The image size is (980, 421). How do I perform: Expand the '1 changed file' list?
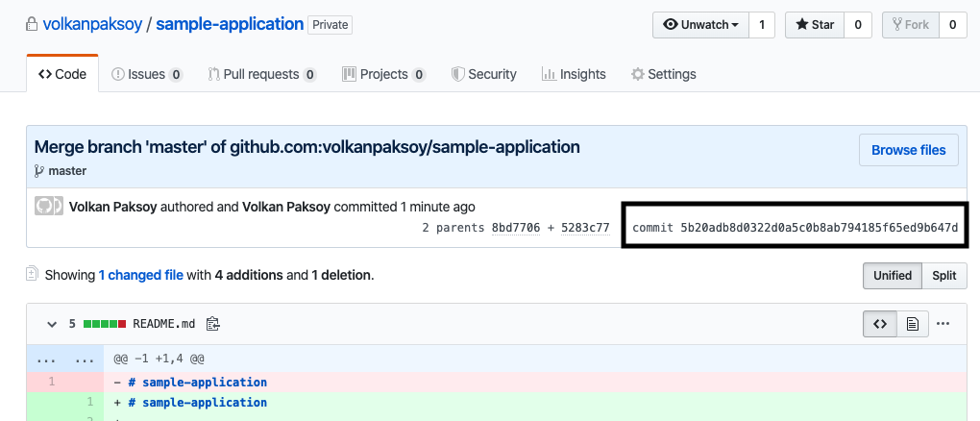(x=140, y=275)
